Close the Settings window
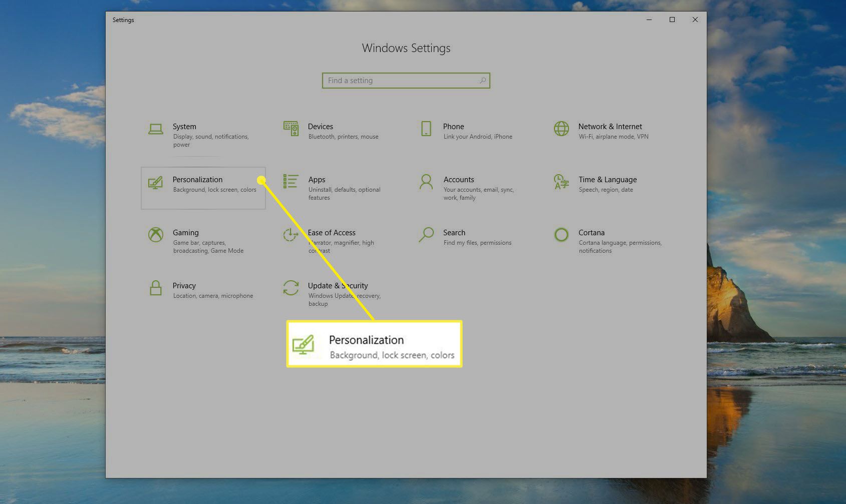The height and width of the screenshot is (504, 846). pyautogui.click(x=695, y=20)
